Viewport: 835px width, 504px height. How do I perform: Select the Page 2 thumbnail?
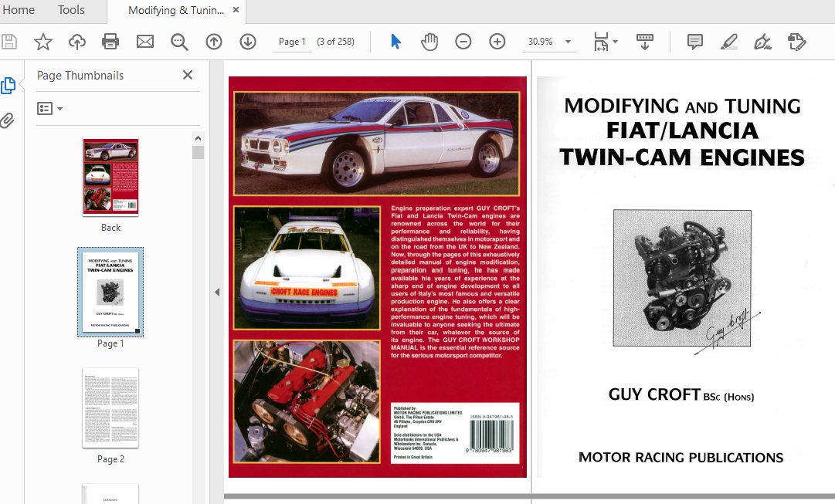pyautogui.click(x=110, y=408)
